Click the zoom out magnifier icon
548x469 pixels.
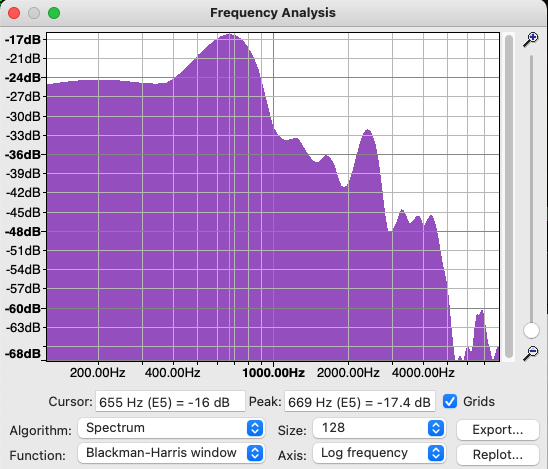pos(531,353)
